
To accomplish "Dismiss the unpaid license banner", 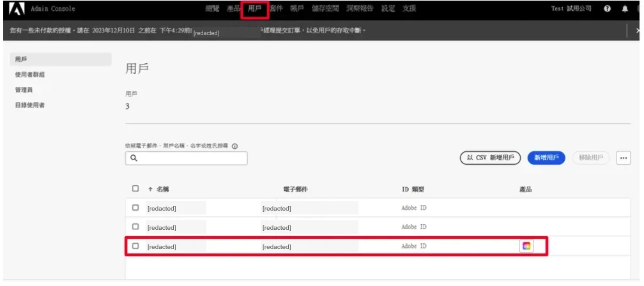I will click(x=638, y=31).
